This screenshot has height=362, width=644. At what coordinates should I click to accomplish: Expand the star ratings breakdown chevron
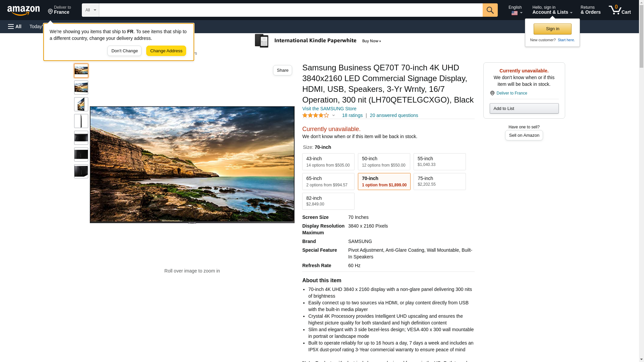coord(333,115)
